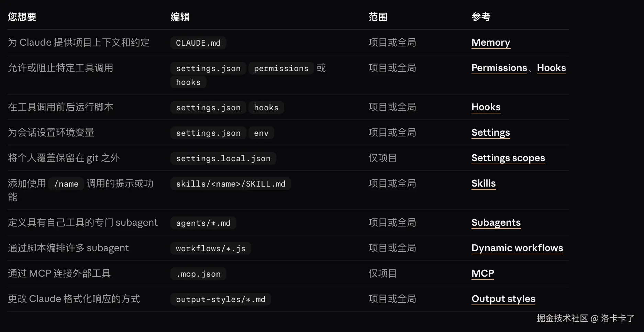644x332 pixels.
Task: Follow the MCP reference link
Action: pos(483,273)
